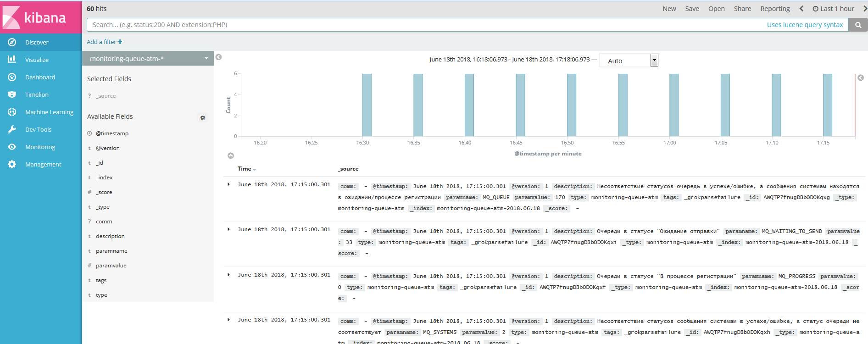Go to Machine Learning section
This screenshot has height=344, width=868.
(49, 112)
